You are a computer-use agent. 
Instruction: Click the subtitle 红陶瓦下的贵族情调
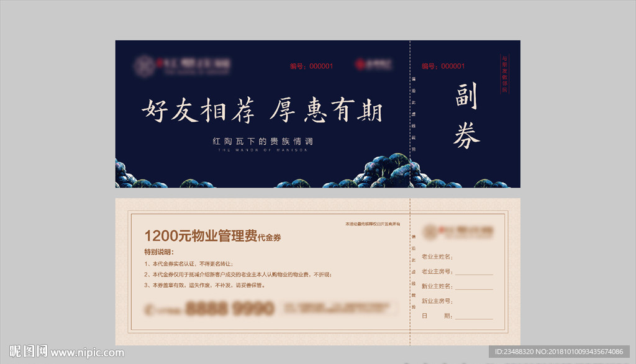coord(263,140)
